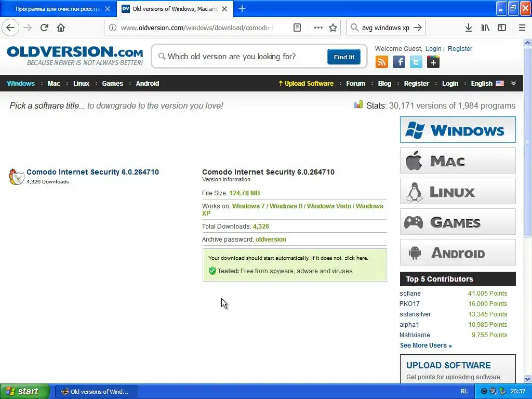Click the Google Plus share icon
This screenshot has width=532, height=399.
pyautogui.click(x=433, y=62)
